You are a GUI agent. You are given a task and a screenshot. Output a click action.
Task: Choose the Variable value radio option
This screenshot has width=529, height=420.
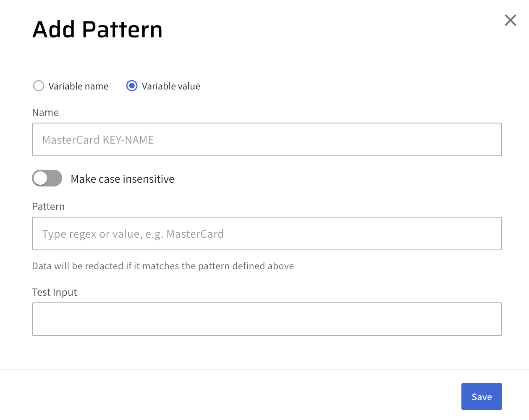click(132, 86)
